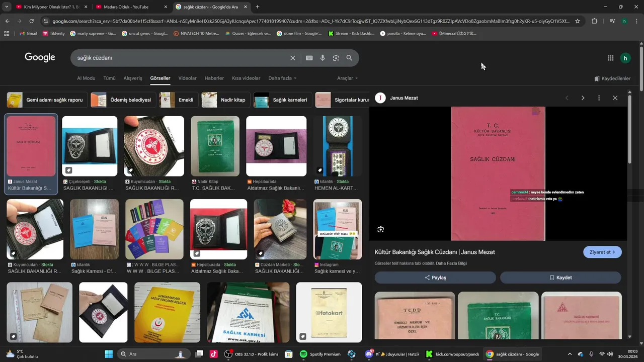Open yellow 'Gemiadamları Sağlık Yoklama Belgesi' thumbnail

(167, 312)
